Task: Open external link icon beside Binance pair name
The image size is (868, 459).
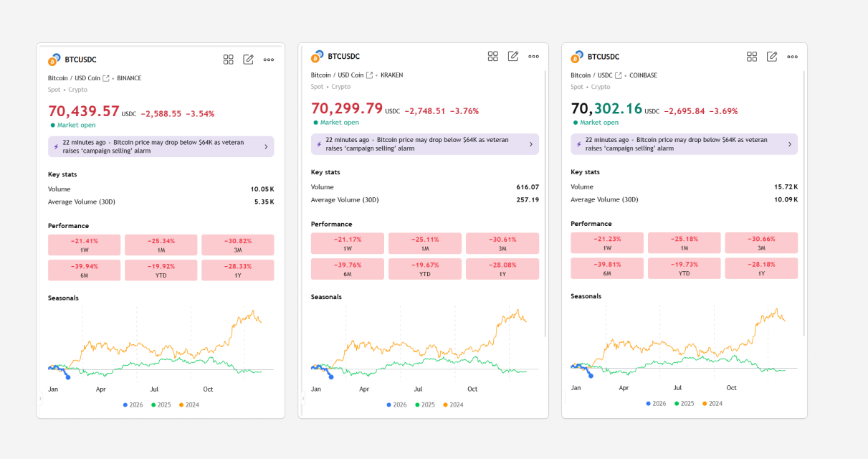Action: [106, 78]
